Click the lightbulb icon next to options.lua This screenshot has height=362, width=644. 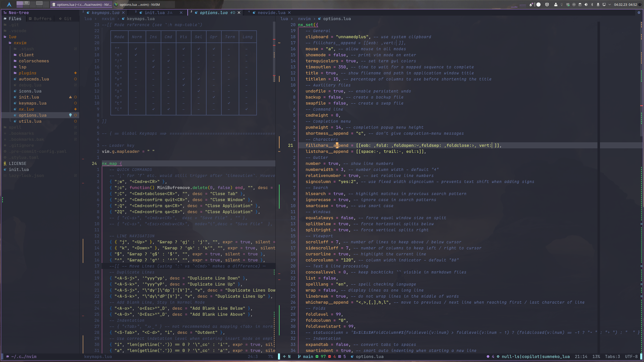(71, 115)
